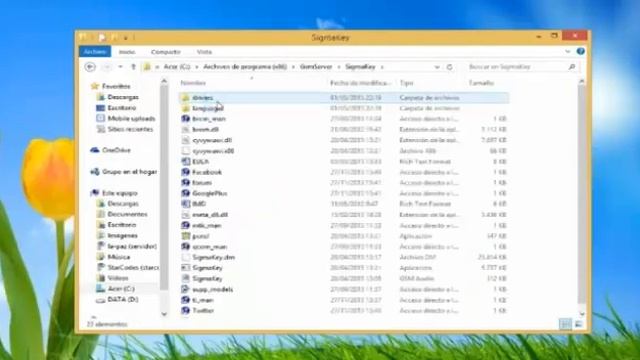Select la-paz (servidor) network location
The image size is (640, 360).
(132, 246)
